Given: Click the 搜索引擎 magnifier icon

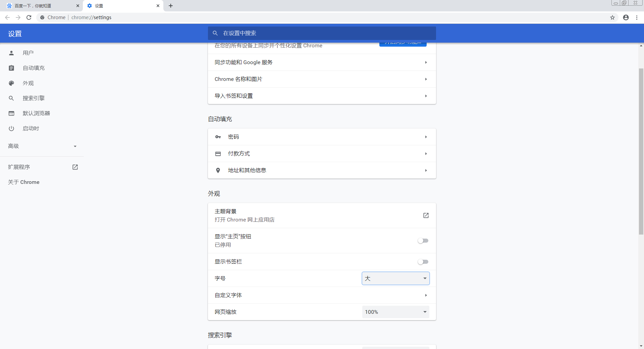Looking at the screenshot, I should (x=11, y=98).
